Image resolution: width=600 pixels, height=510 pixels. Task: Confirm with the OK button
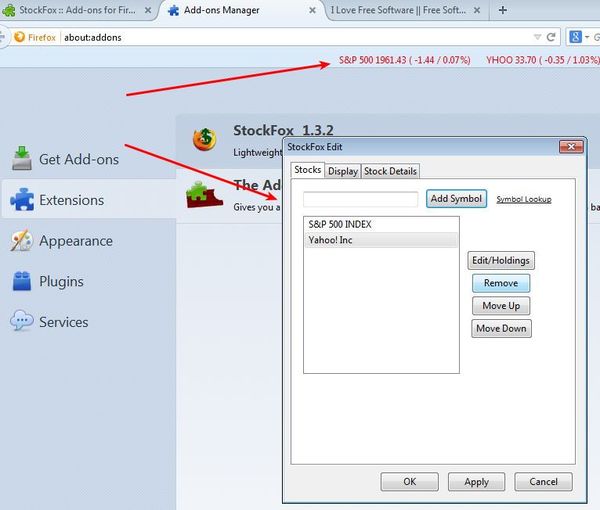[409, 482]
